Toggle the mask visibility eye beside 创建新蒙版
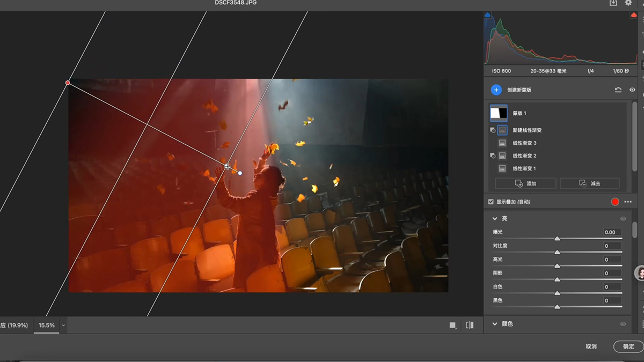 (x=632, y=90)
